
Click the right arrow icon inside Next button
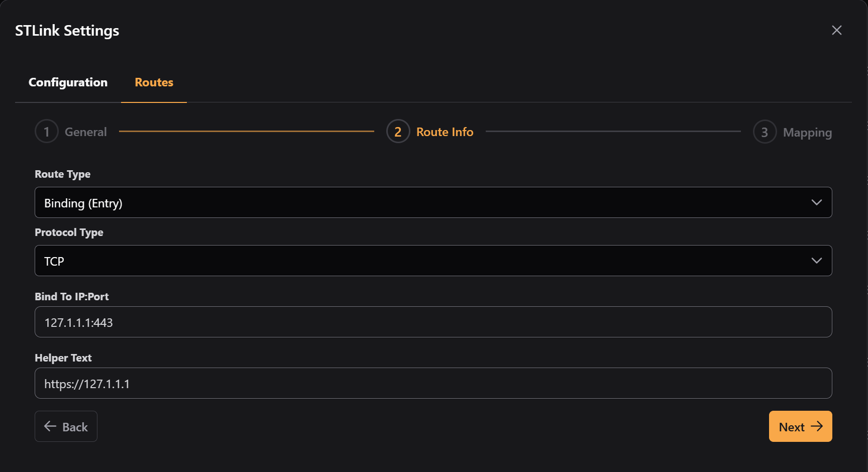coord(818,426)
